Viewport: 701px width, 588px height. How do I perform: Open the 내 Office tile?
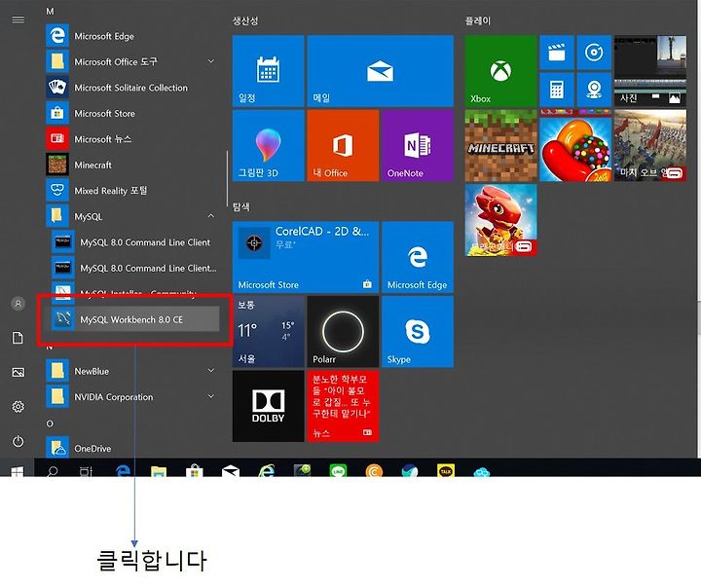tap(343, 145)
